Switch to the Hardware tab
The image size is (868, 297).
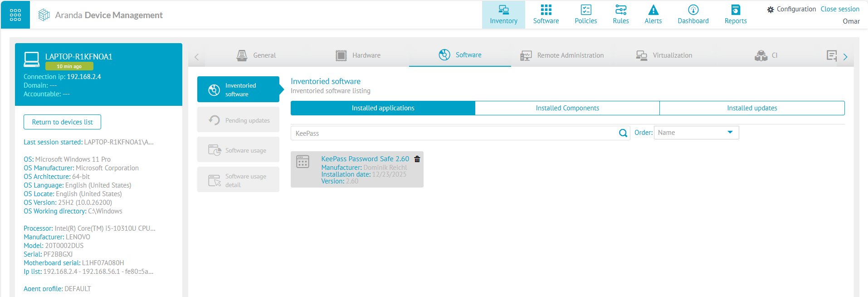[x=358, y=55]
